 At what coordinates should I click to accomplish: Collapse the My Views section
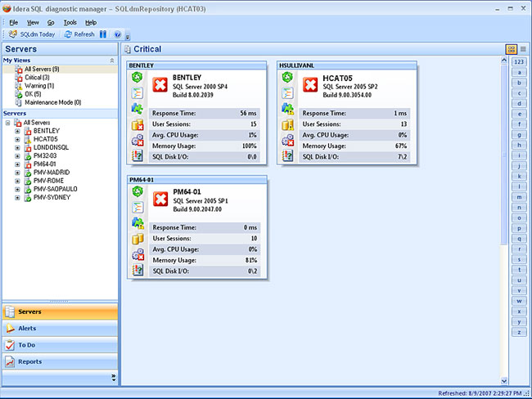tap(112, 61)
